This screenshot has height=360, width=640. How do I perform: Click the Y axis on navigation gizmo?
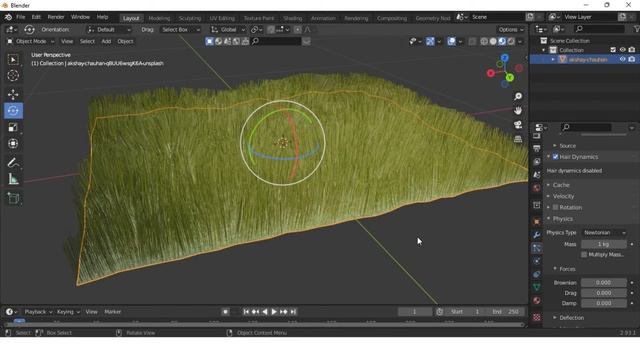coord(510,78)
